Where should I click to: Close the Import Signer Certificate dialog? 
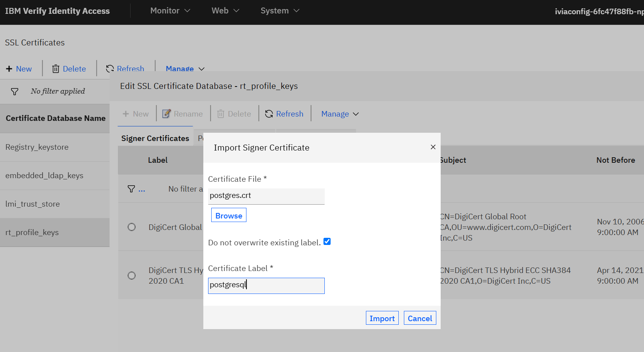coord(433,147)
